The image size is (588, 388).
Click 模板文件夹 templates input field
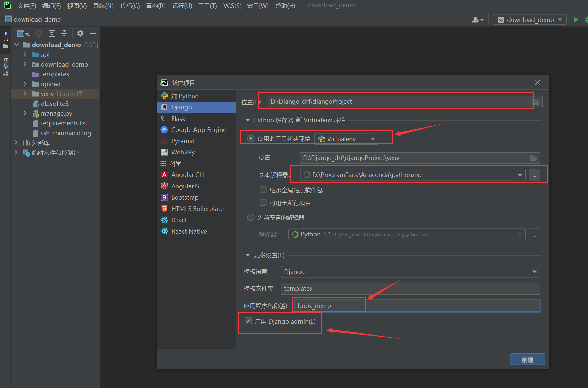[x=410, y=289]
